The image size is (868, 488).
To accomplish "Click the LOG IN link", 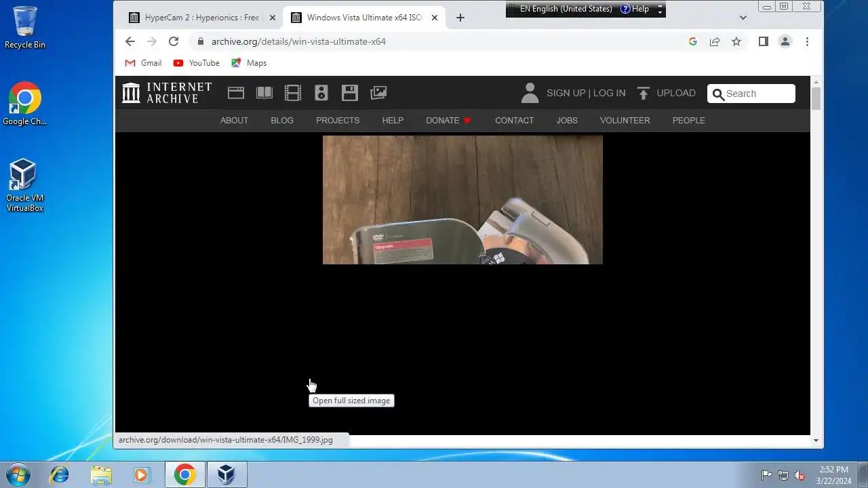I will pyautogui.click(x=610, y=93).
